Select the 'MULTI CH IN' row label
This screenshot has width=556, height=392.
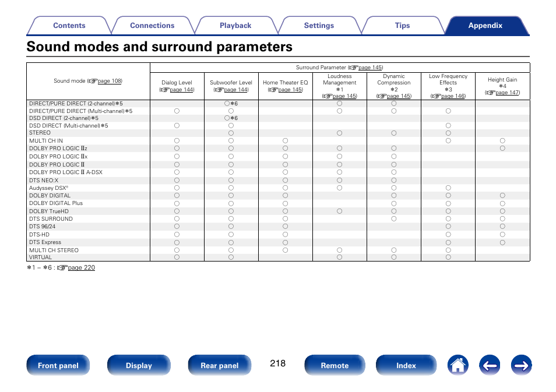pyautogui.click(x=45, y=141)
